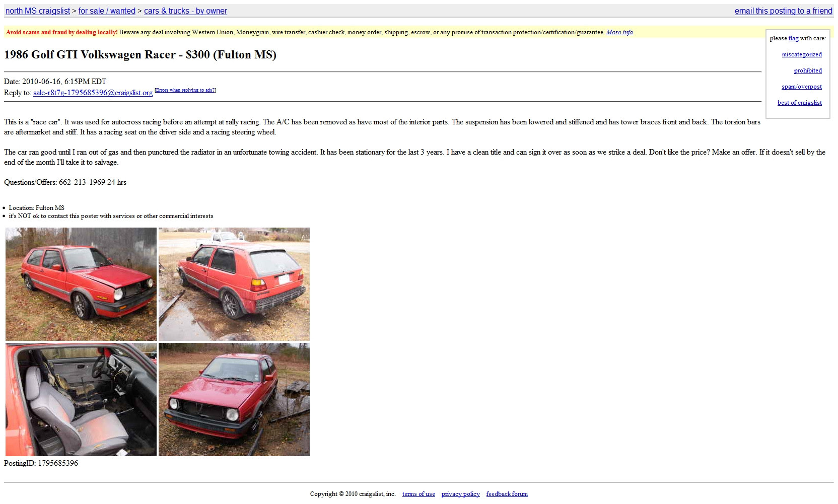The image size is (838, 504).
Task: Go to for sale / wanted category
Action: 107,11
